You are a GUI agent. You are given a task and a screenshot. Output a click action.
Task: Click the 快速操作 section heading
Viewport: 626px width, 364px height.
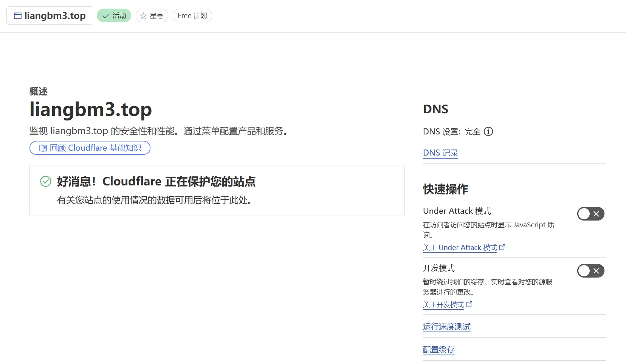(445, 189)
